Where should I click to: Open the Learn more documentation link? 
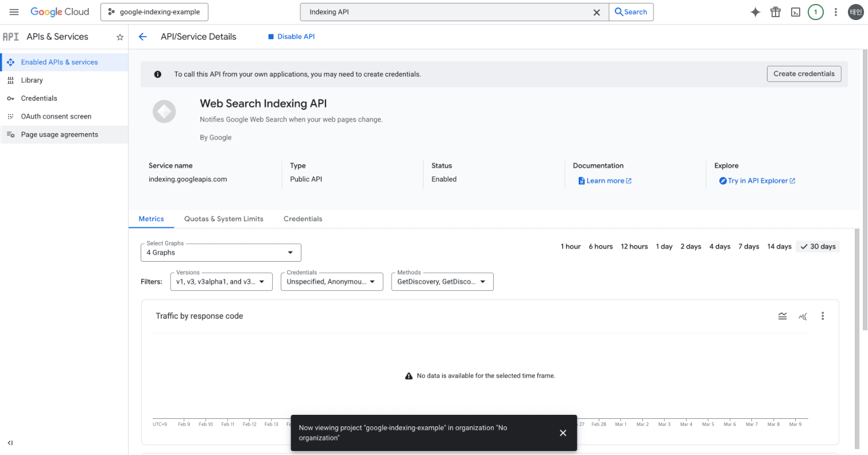(605, 181)
